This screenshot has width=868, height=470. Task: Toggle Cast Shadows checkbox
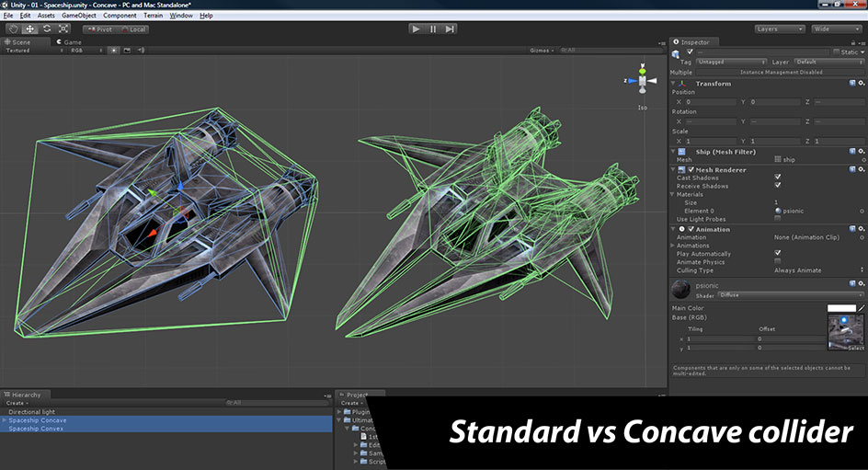pos(778,178)
